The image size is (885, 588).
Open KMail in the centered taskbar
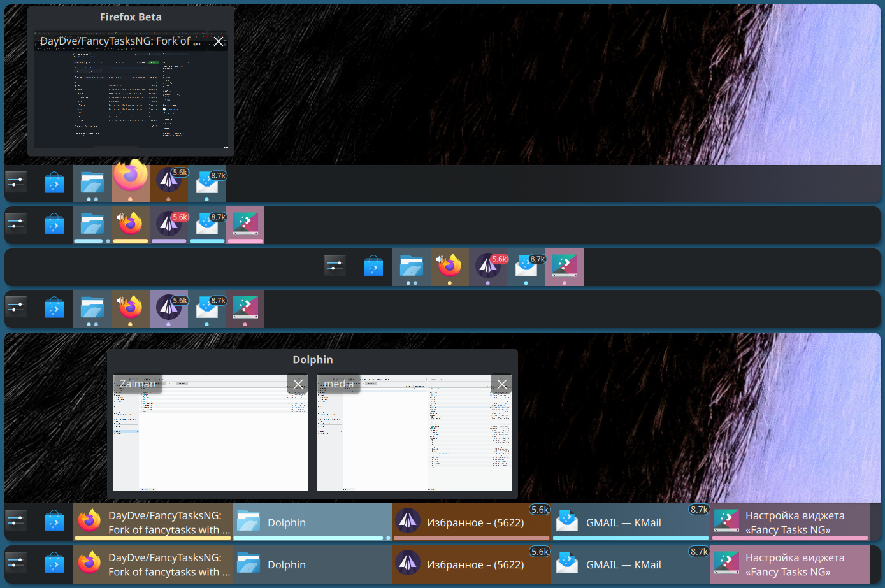(x=526, y=267)
